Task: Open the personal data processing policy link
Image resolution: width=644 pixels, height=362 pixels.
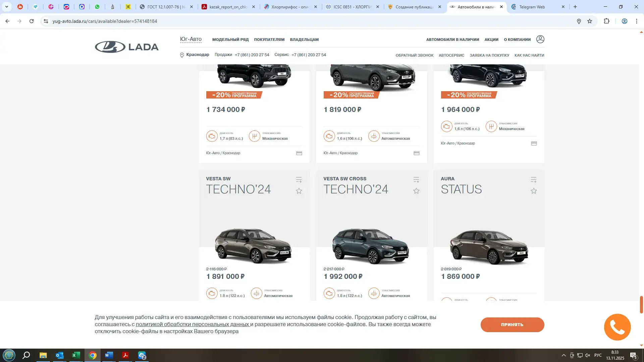Action: point(193,324)
